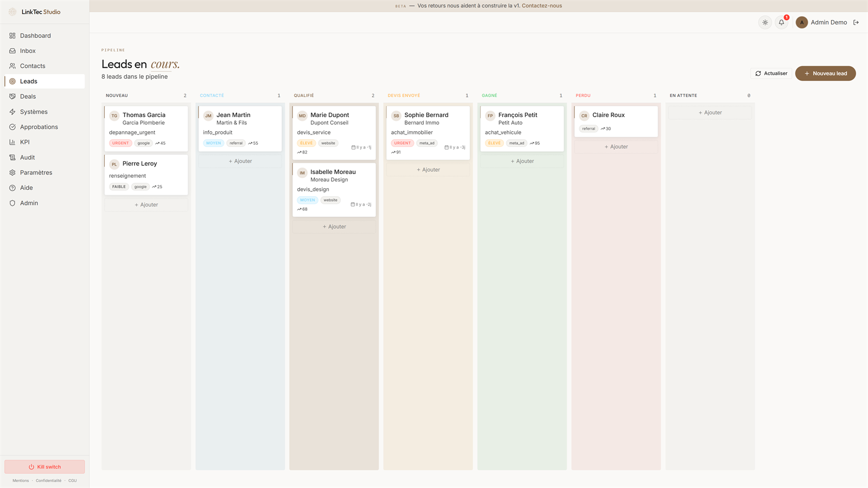Add a lead in Perdu column

[616, 146]
